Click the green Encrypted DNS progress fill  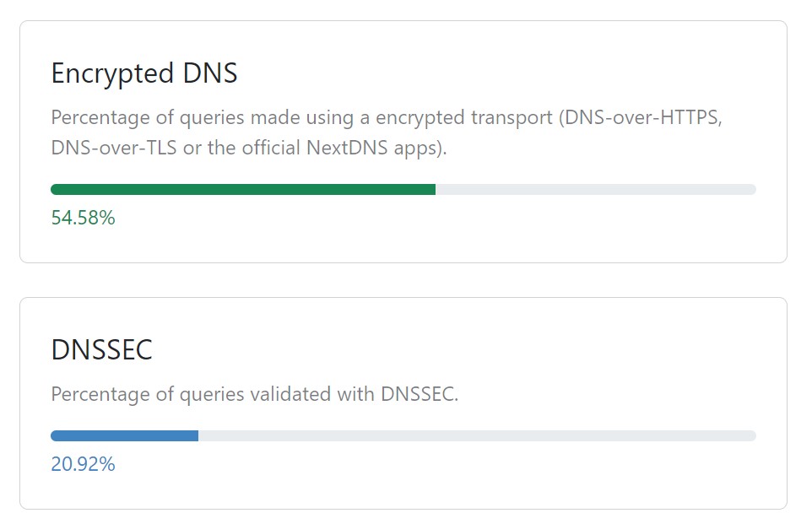[243, 190]
